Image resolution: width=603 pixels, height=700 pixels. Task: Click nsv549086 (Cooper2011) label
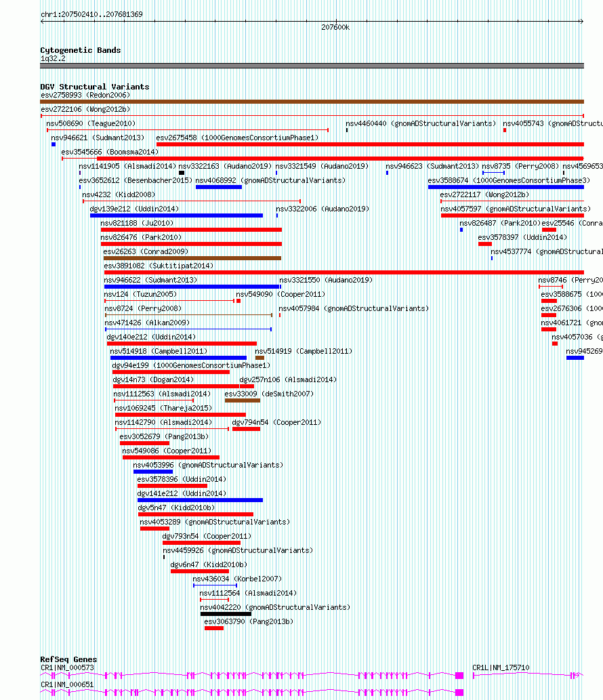click(x=167, y=452)
